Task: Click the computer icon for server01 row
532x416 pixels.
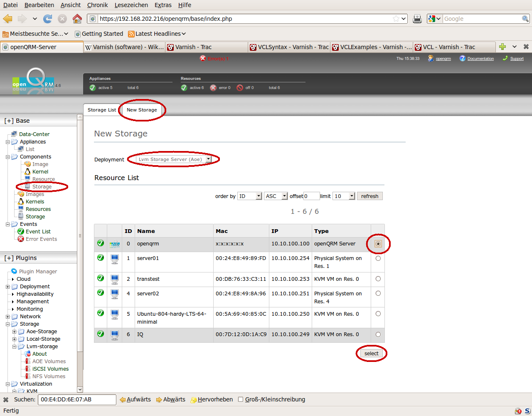Action: click(x=115, y=259)
